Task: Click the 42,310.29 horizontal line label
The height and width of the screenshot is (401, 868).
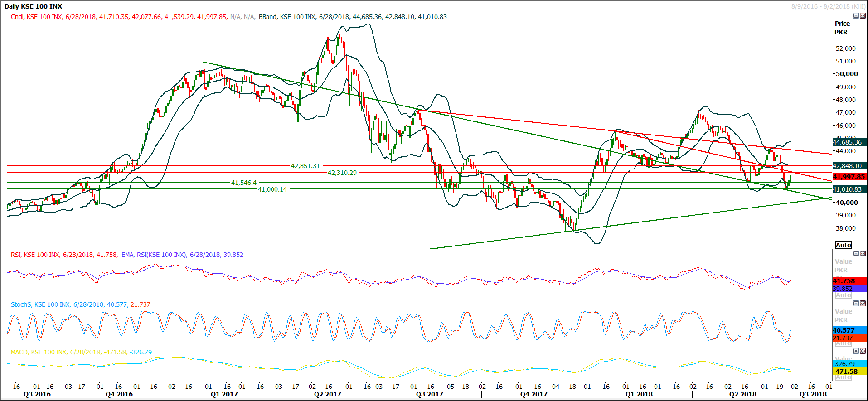Action: [x=342, y=173]
